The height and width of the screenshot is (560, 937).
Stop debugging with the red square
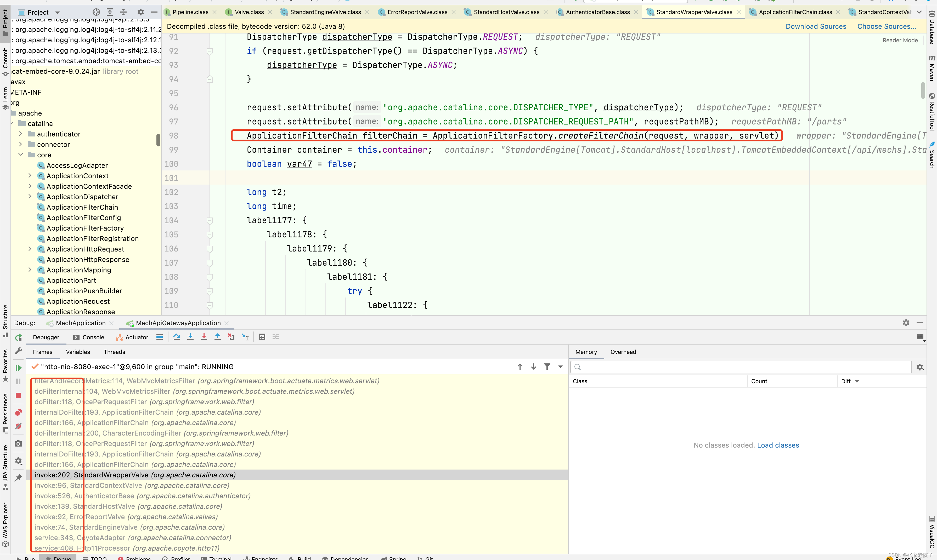tap(18, 395)
